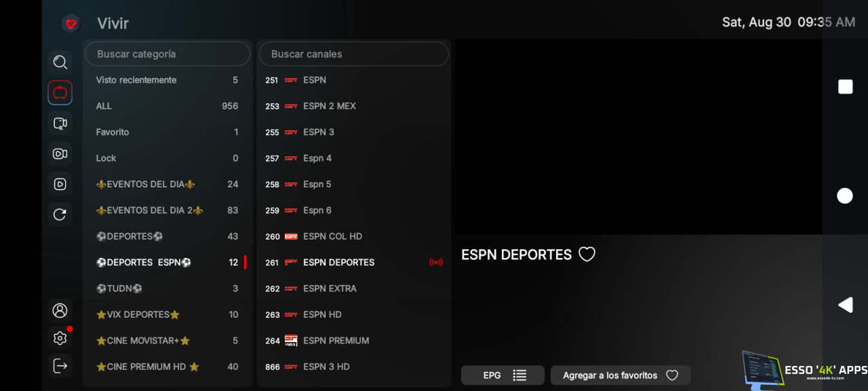Viewport: 868px width, 391px height.
Task: Click the video preview player area
Action: pyautogui.click(x=637, y=137)
